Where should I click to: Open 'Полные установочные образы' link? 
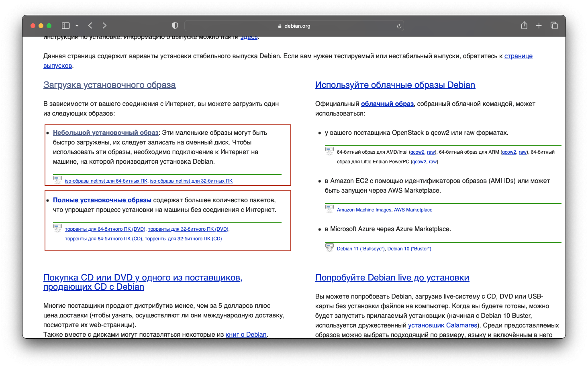pyautogui.click(x=102, y=200)
